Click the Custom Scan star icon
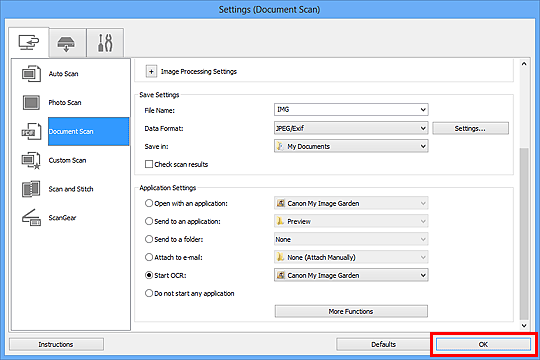 [31, 161]
